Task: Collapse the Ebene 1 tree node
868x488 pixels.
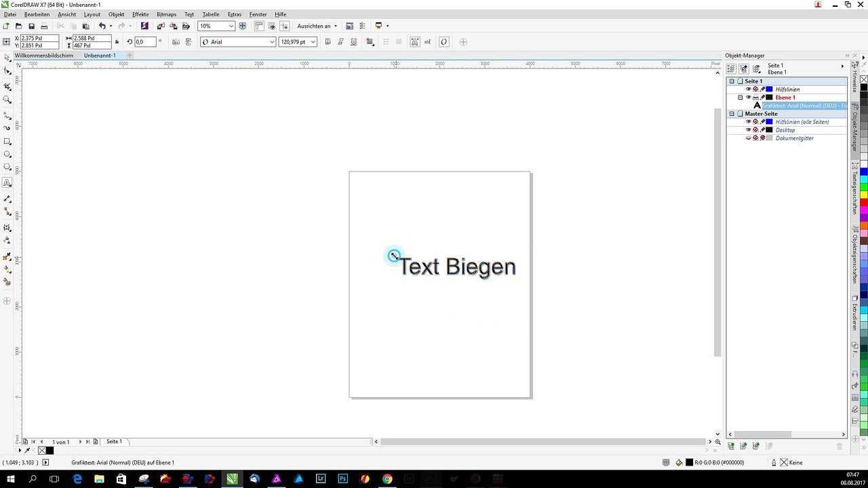Action: [x=740, y=97]
